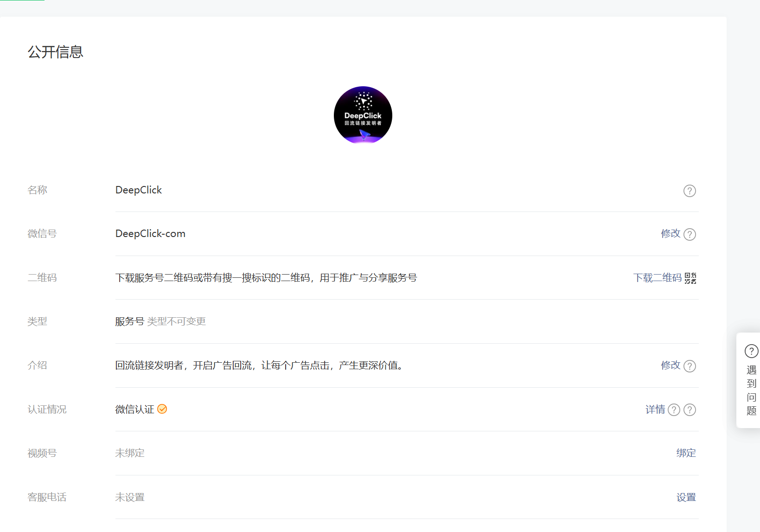760x532 pixels.
Task: Click the QR code icon beside 下载二维码
Action: tap(690, 278)
